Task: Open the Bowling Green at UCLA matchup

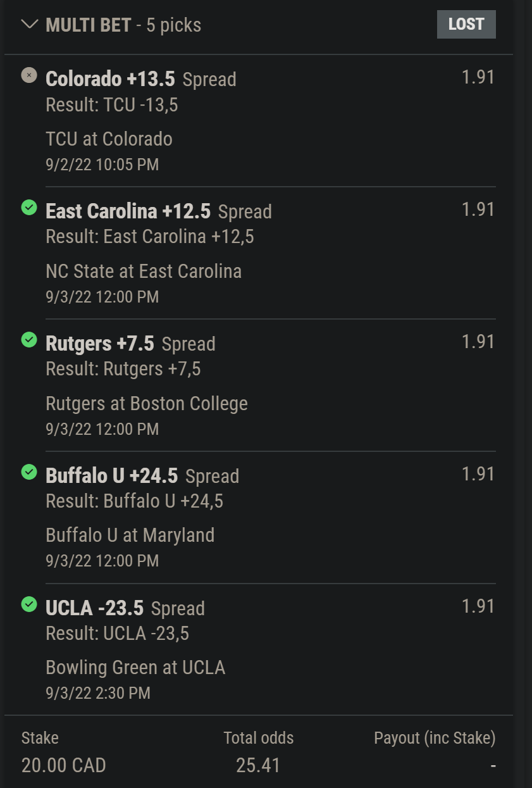Action: 135,668
